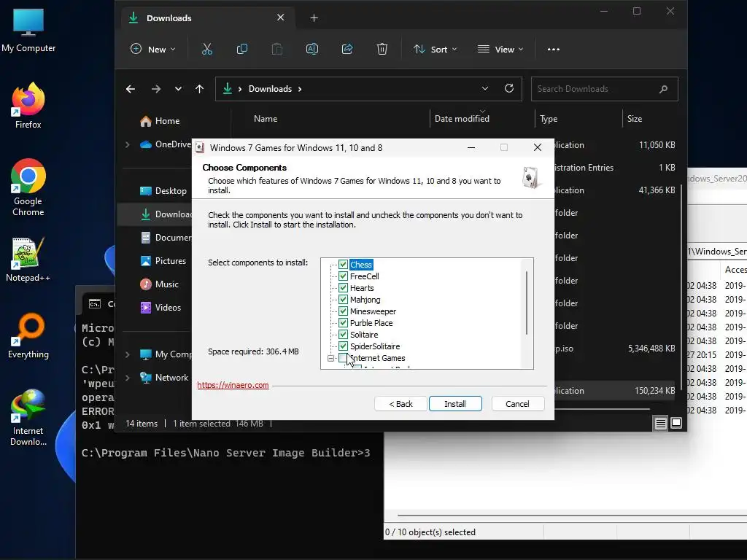Expand the address bar history dropdown
This screenshot has width=747, height=560.
pyautogui.click(x=485, y=88)
